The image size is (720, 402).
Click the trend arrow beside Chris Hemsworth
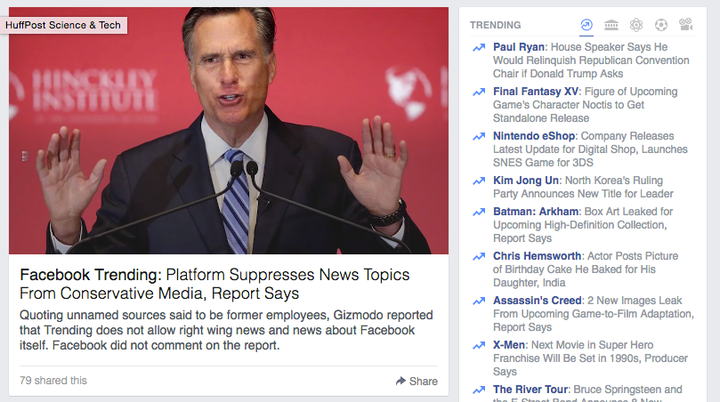click(x=479, y=256)
